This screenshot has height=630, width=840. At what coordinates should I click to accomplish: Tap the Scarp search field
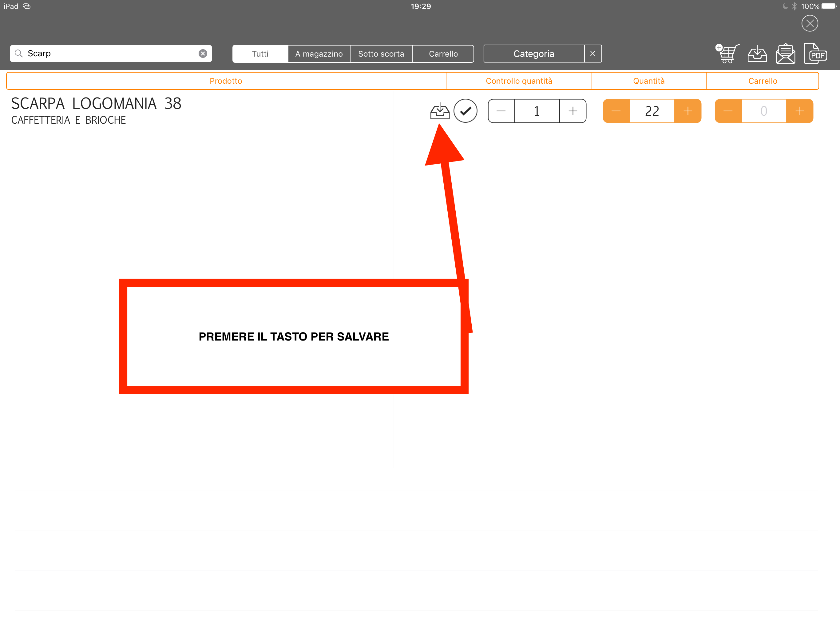click(110, 54)
